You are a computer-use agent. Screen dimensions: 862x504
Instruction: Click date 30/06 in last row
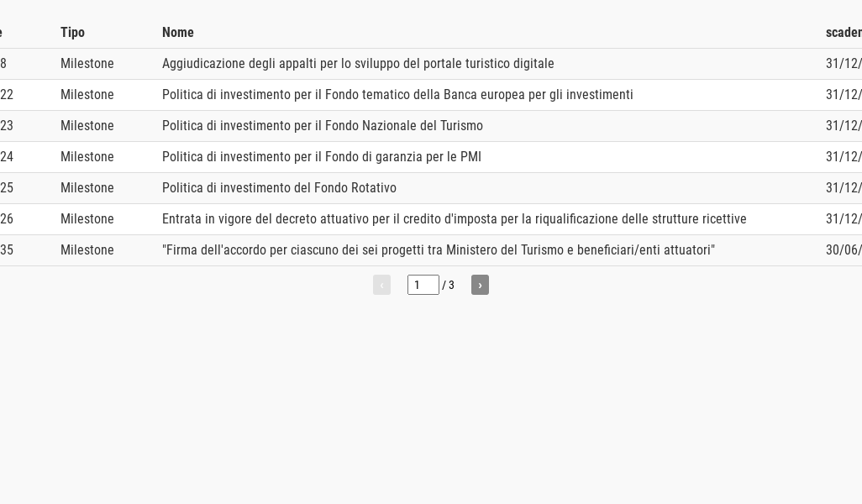(843, 250)
